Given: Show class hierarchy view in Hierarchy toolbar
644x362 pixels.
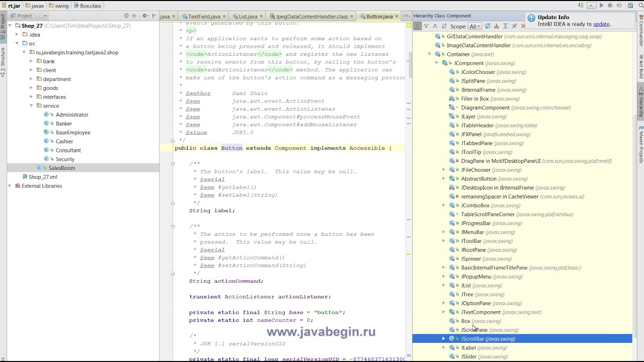Looking at the screenshot, I should (417, 26).
